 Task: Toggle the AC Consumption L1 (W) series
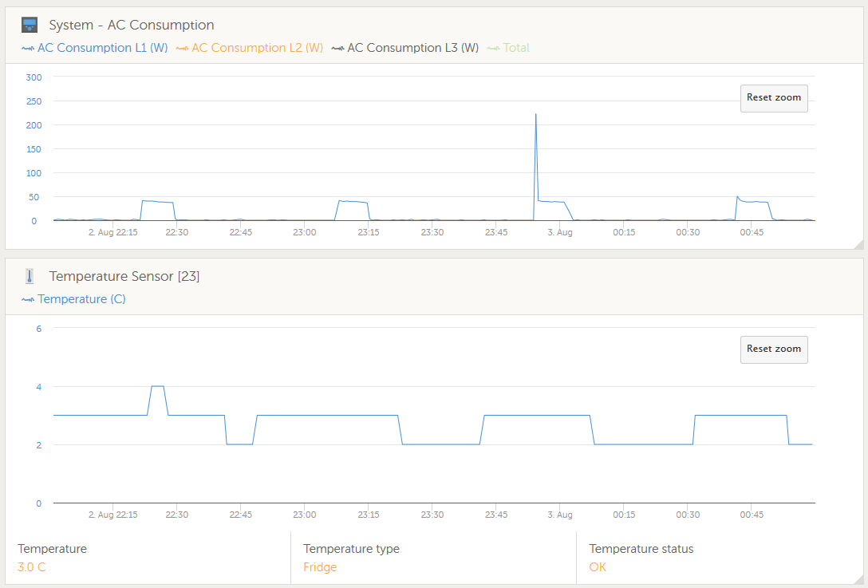[94, 48]
